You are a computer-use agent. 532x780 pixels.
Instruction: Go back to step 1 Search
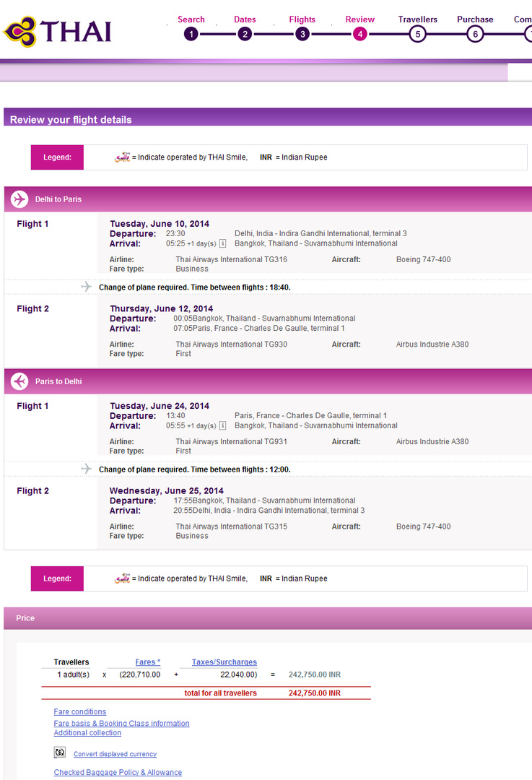tap(191, 33)
